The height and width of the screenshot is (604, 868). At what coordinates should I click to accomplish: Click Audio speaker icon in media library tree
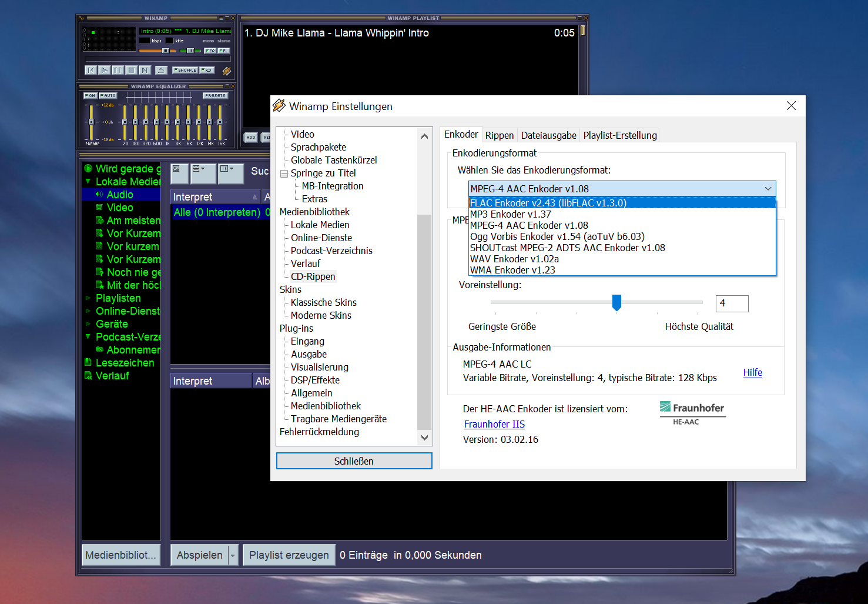pyautogui.click(x=99, y=194)
